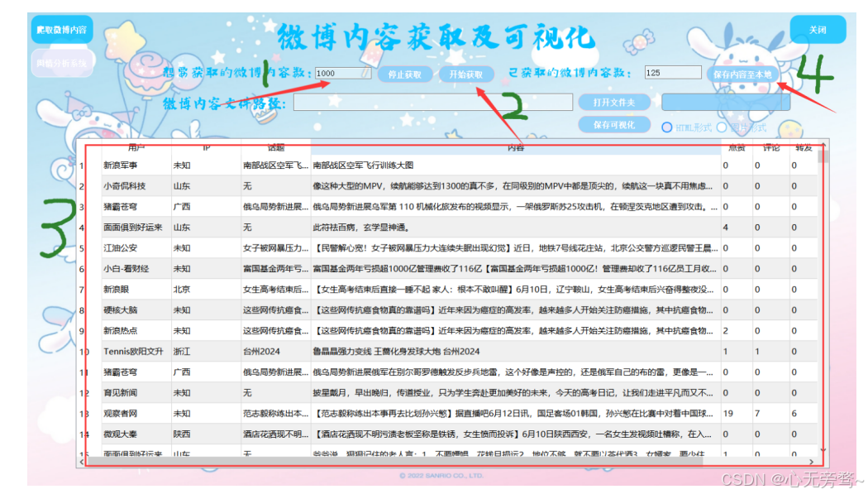Click the 话题 column header
The image size is (868, 494).
coord(275,148)
